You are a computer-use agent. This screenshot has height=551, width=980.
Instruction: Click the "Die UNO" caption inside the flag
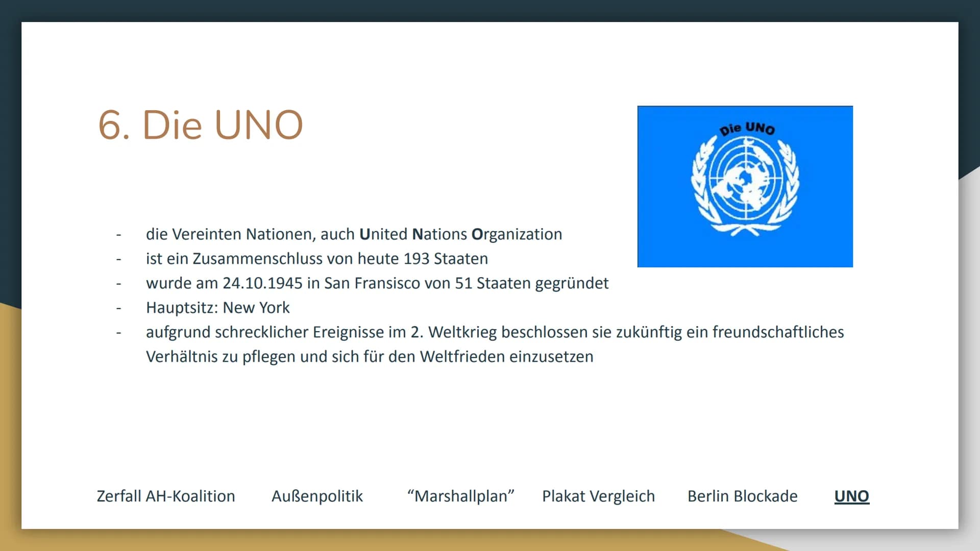point(747,129)
